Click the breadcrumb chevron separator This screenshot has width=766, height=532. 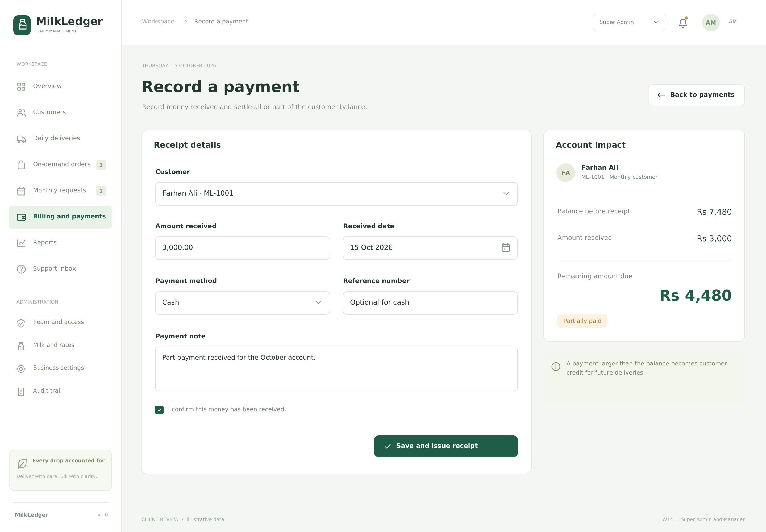[186, 22]
